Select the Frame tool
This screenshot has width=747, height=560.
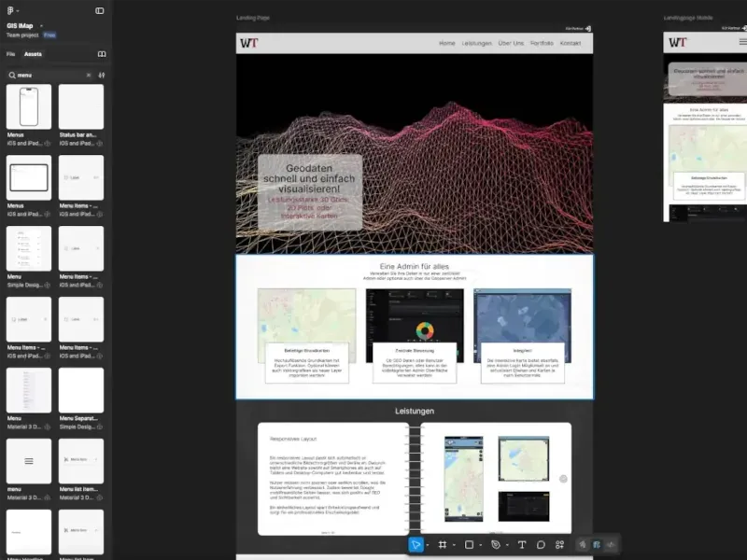point(443,545)
